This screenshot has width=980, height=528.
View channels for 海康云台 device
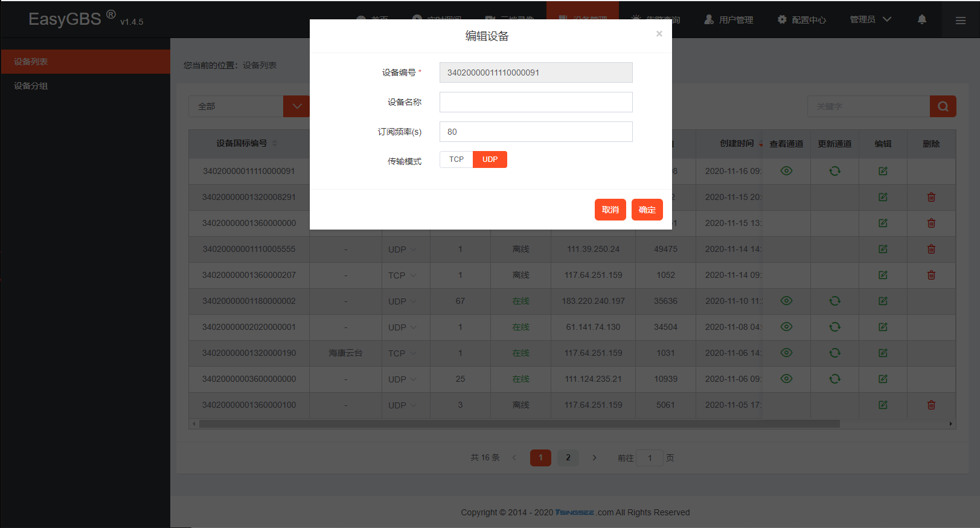[786, 353]
